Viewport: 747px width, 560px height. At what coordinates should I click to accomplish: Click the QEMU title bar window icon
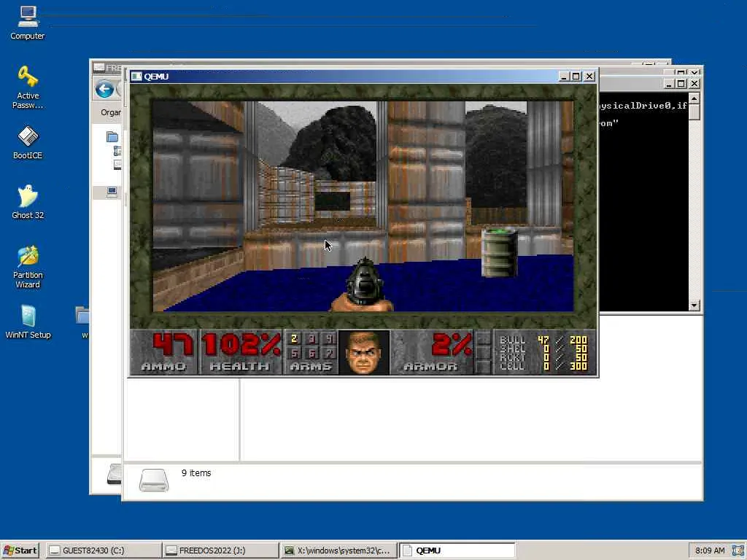(x=136, y=76)
